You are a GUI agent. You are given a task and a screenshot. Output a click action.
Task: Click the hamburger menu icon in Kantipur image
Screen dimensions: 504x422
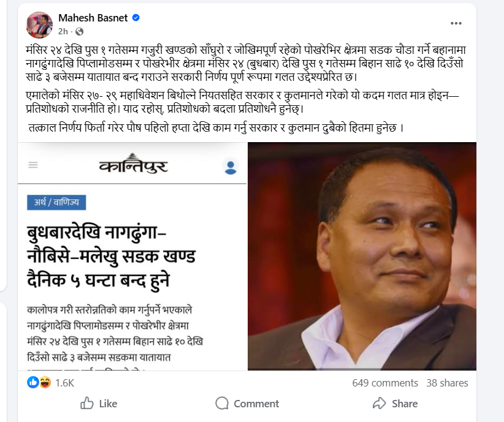click(33, 165)
